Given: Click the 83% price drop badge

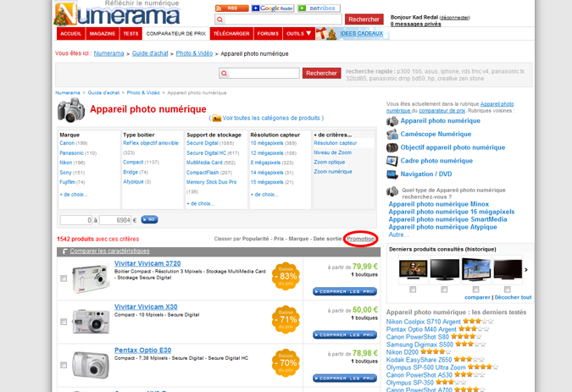Looking at the screenshot, I should (x=286, y=276).
